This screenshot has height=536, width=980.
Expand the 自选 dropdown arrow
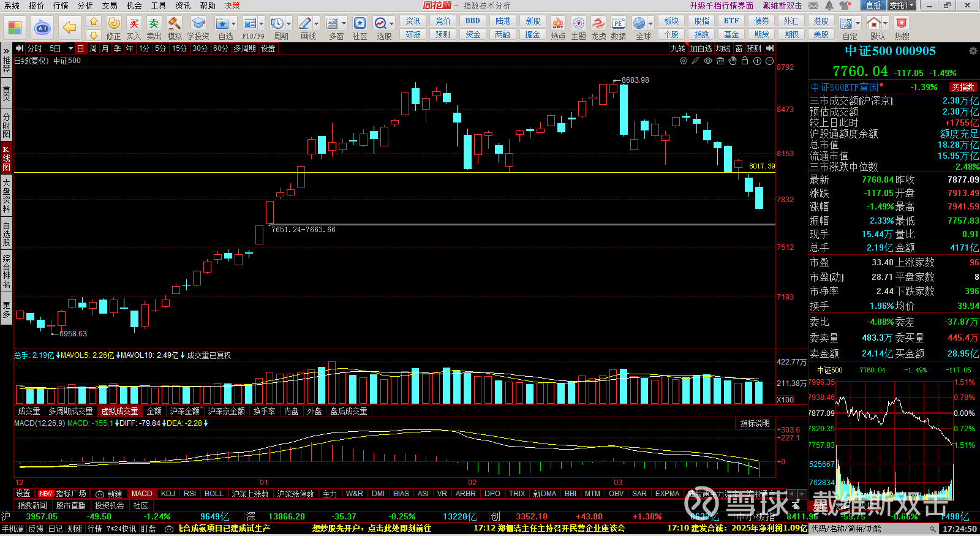pyautogui.click(x=234, y=24)
